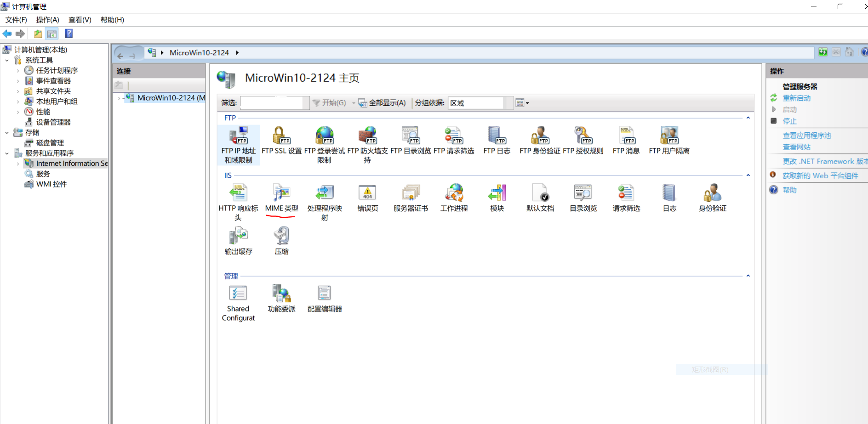Open FTP SSL 设置 feature

[281, 141]
